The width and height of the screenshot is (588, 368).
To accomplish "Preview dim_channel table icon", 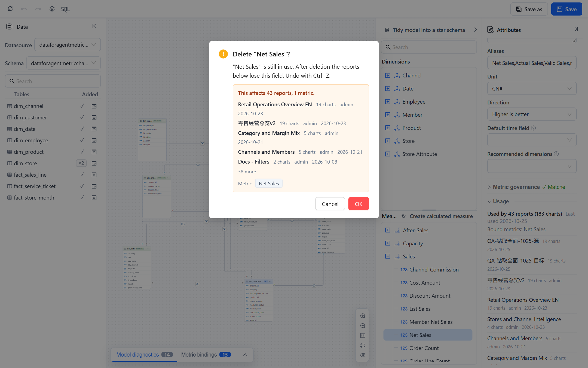I will coord(94,106).
